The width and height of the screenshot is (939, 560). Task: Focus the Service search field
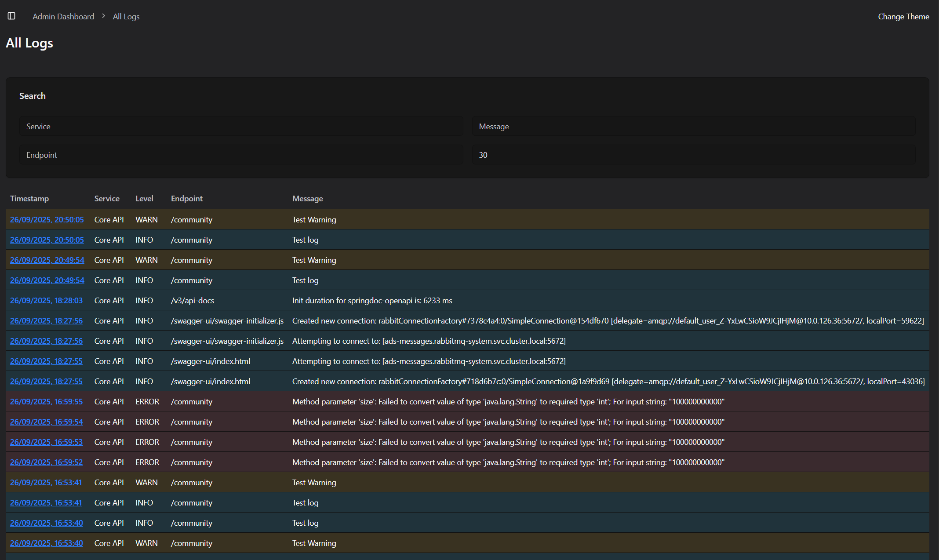click(x=241, y=127)
